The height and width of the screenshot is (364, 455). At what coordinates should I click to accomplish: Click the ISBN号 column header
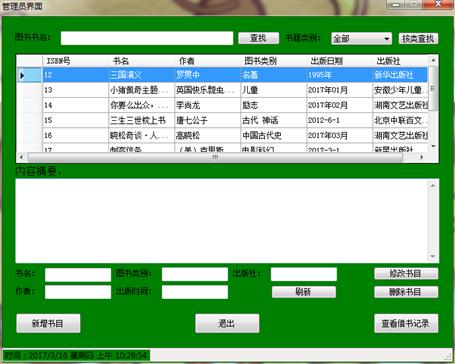click(x=75, y=61)
